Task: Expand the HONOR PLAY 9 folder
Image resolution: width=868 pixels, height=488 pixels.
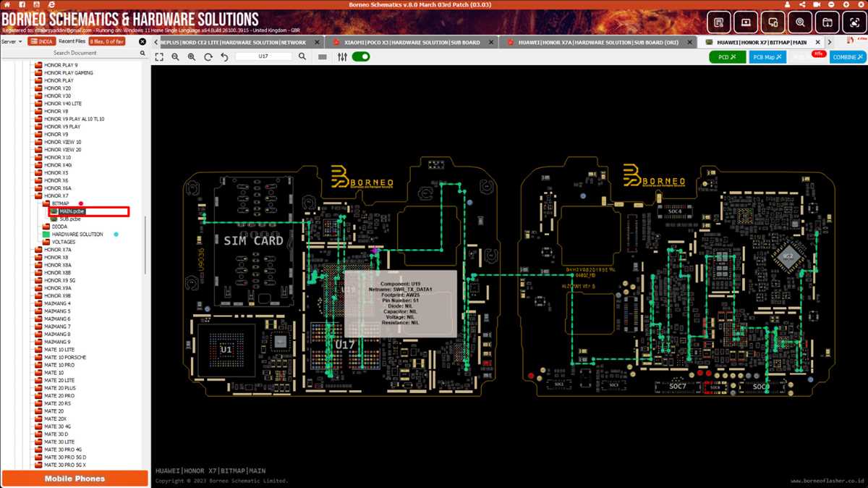Action: coord(61,65)
